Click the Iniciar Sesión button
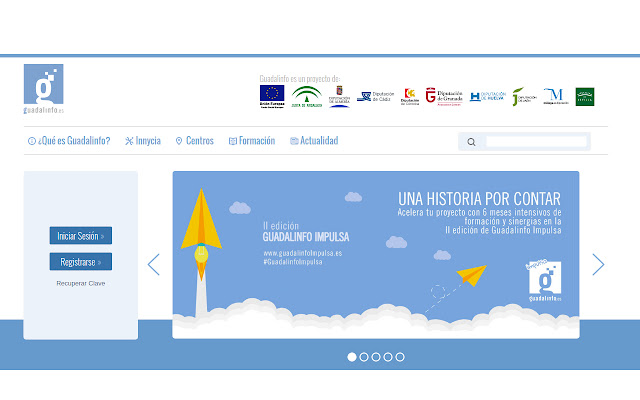The height and width of the screenshot is (400, 640). [81, 236]
